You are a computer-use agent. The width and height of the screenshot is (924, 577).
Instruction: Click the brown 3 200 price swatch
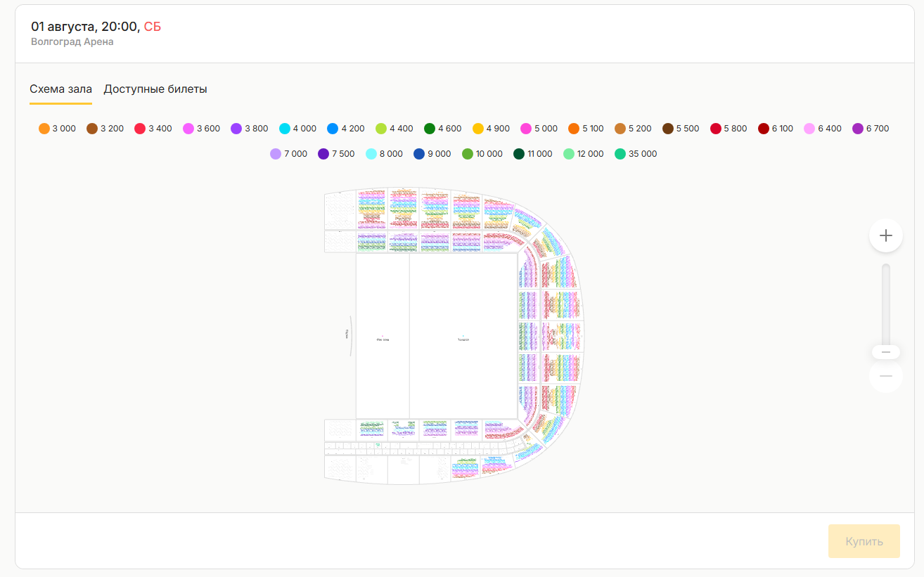pos(92,129)
